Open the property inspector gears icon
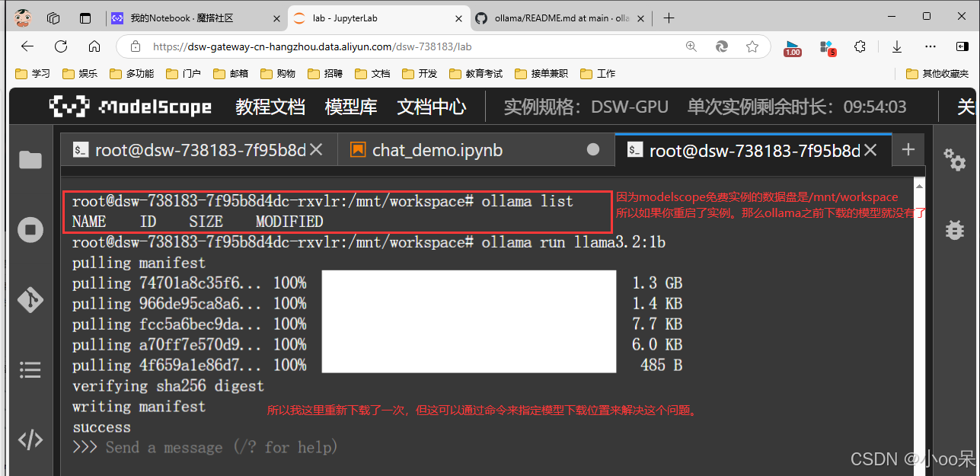This screenshot has height=476, width=980. pyautogui.click(x=954, y=159)
